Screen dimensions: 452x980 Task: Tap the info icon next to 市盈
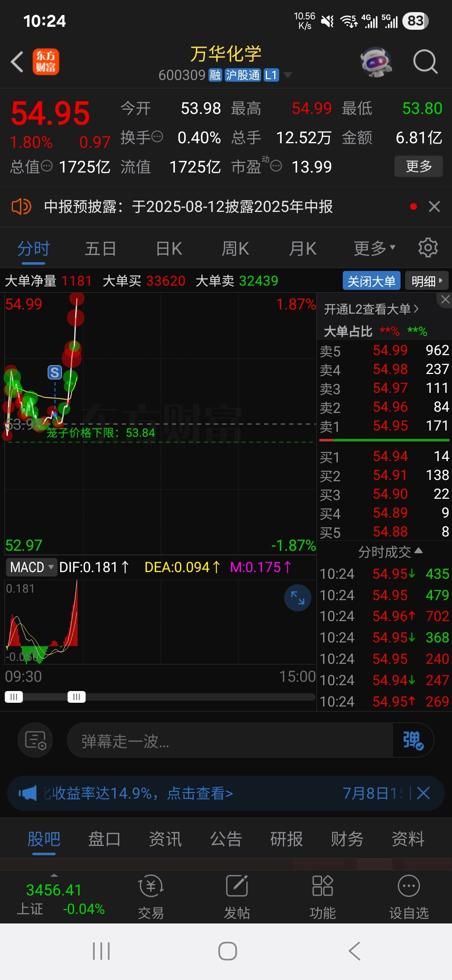pyautogui.click(x=276, y=166)
